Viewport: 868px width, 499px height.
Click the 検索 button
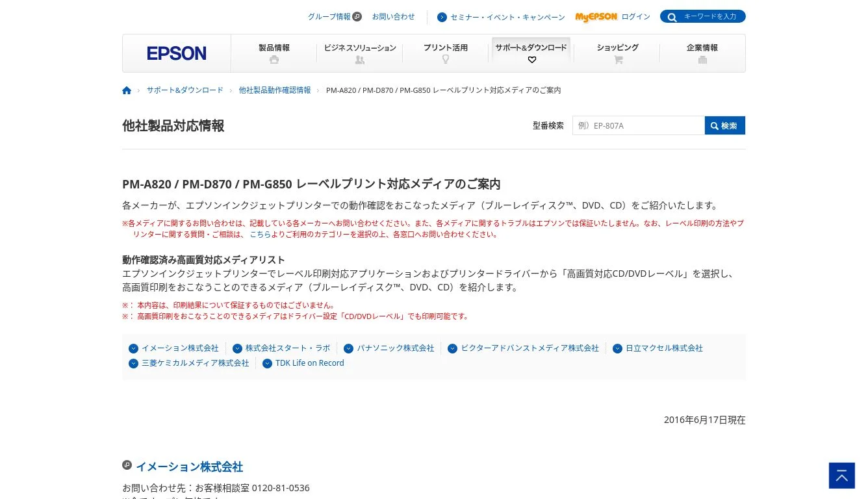click(725, 125)
